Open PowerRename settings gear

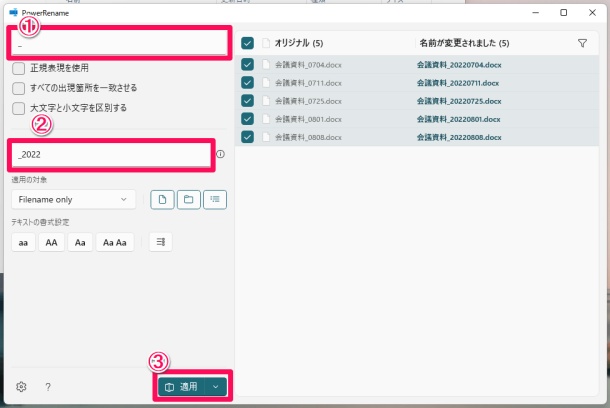[21, 387]
